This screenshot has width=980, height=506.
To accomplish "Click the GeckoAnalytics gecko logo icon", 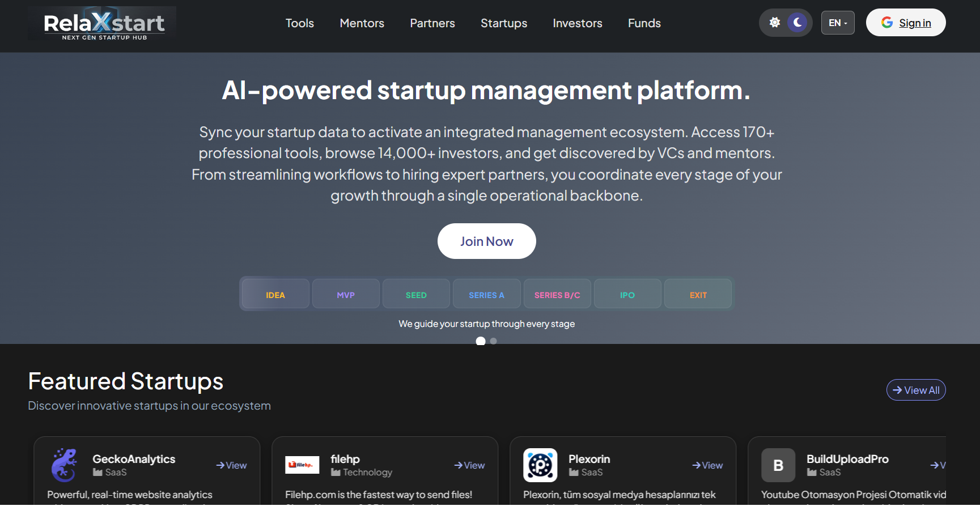I will pyautogui.click(x=65, y=465).
